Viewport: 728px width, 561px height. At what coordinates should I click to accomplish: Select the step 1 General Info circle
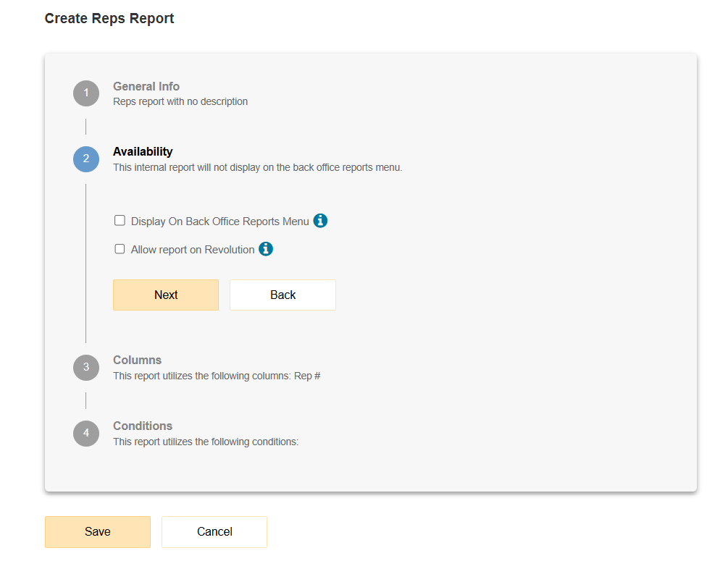pos(85,93)
